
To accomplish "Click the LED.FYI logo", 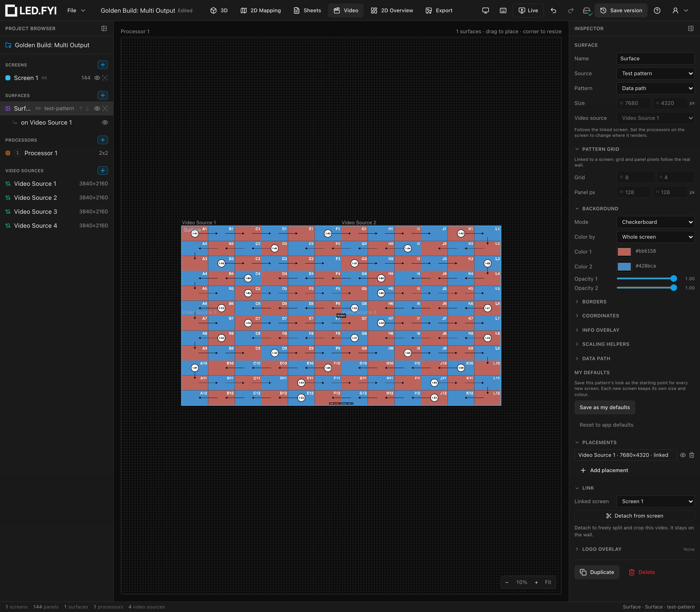I will click(31, 10).
